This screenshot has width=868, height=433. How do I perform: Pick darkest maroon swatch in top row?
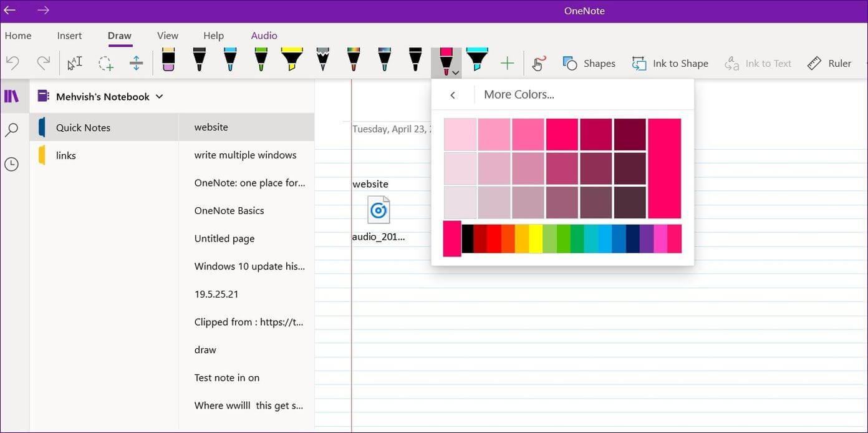point(630,135)
